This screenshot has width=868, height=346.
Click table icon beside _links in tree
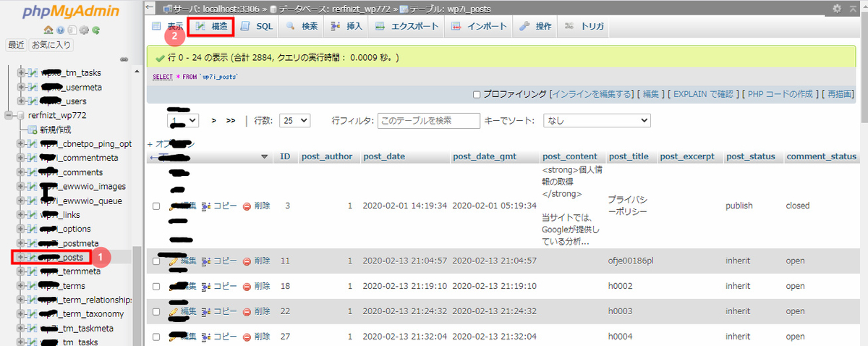33,215
